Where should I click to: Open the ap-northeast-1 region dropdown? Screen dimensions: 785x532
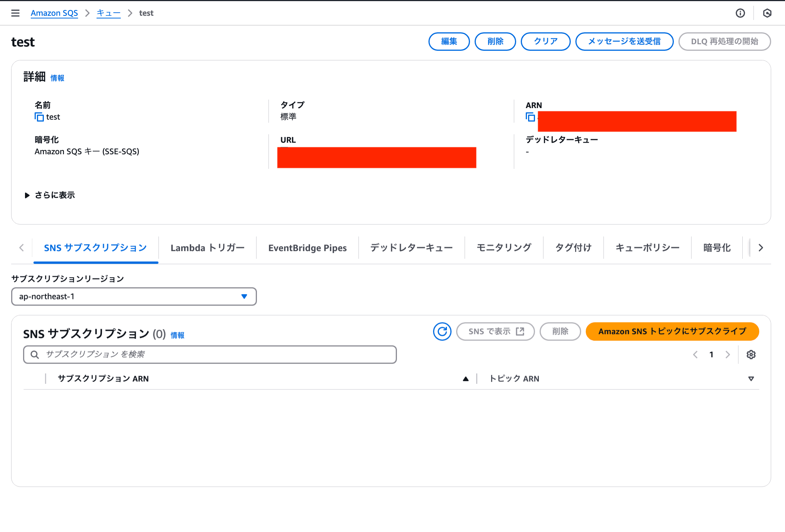tap(133, 297)
